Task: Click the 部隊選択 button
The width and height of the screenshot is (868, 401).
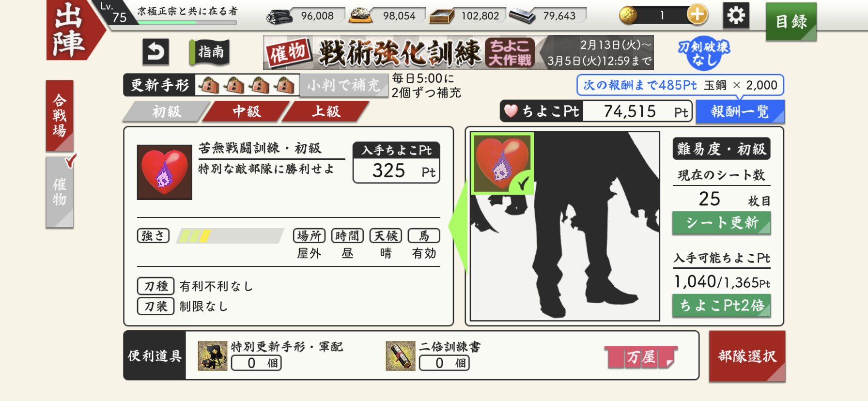Action: pyautogui.click(x=747, y=356)
